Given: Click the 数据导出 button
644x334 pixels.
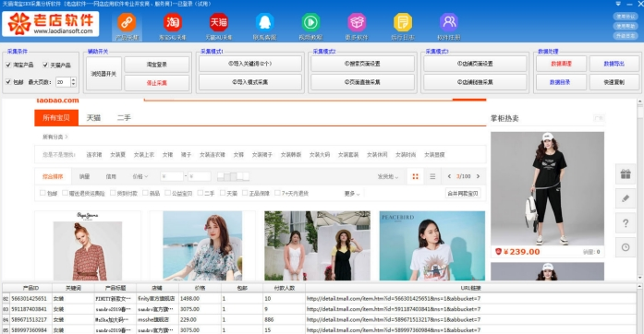Looking at the screenshot, I should point(614,64).
